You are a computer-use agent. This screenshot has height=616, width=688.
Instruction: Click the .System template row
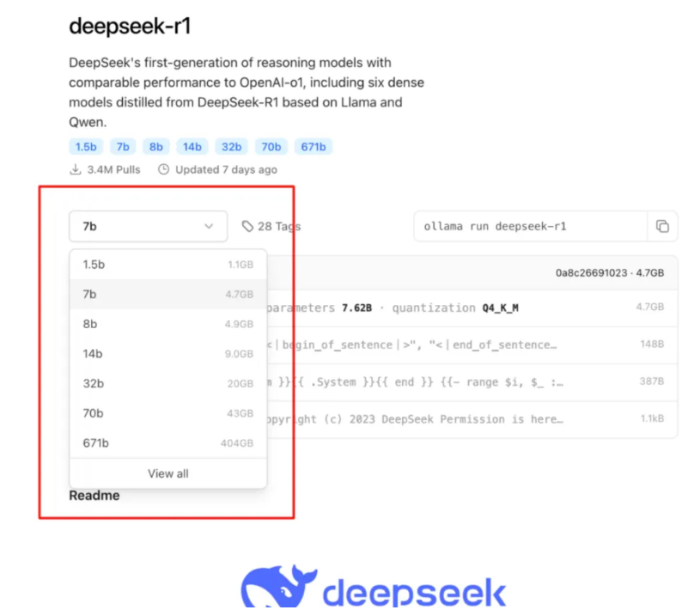472,382
